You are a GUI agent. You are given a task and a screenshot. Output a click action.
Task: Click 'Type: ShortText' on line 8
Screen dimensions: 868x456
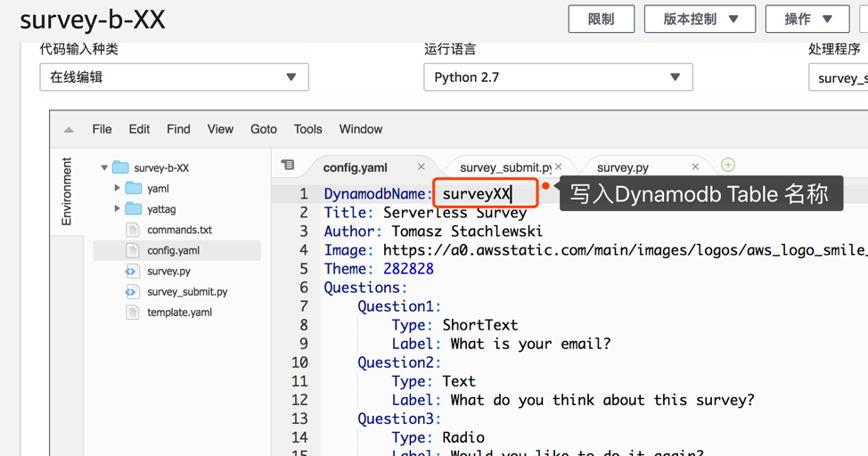455,325
